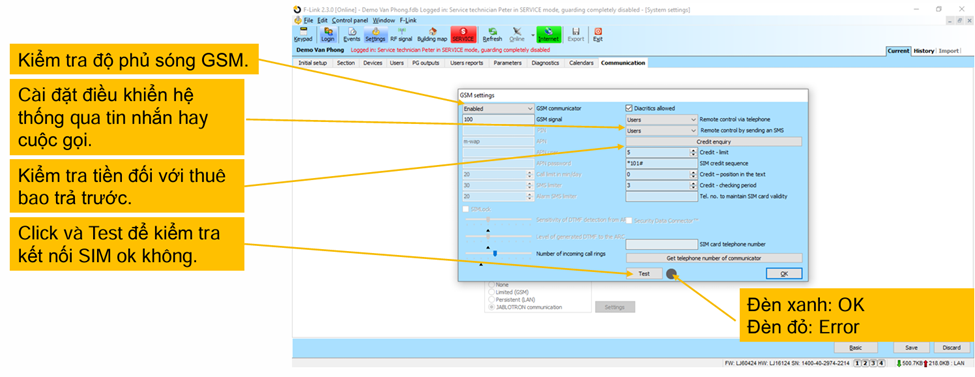The width and height of the screenshot is (975, 377).
Task: Open the F-Link menu
Action: tap(408, 20)
